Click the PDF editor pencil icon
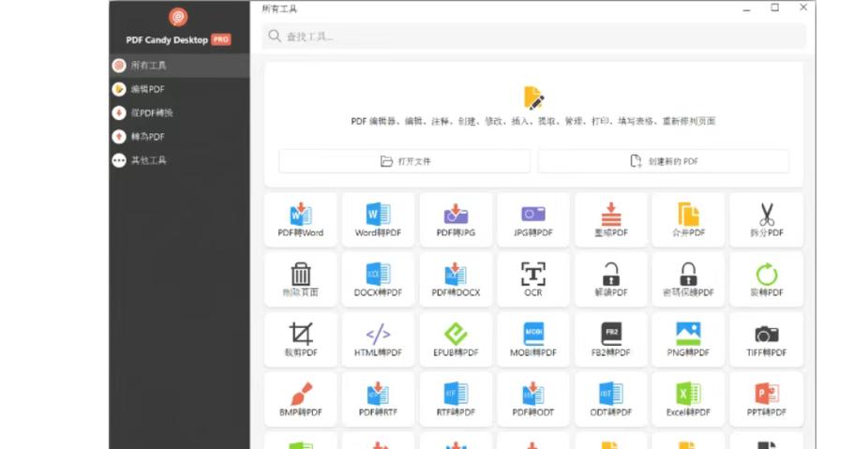Image resolution: width=868 pixels, height=449 pixels. coord(533,98)
